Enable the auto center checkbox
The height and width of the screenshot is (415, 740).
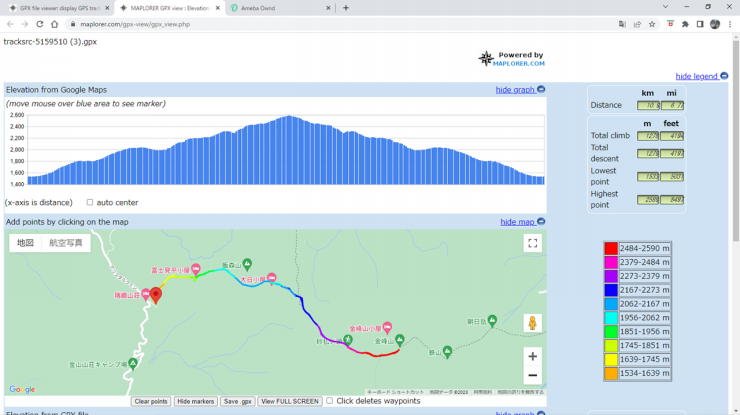(90, 203)
